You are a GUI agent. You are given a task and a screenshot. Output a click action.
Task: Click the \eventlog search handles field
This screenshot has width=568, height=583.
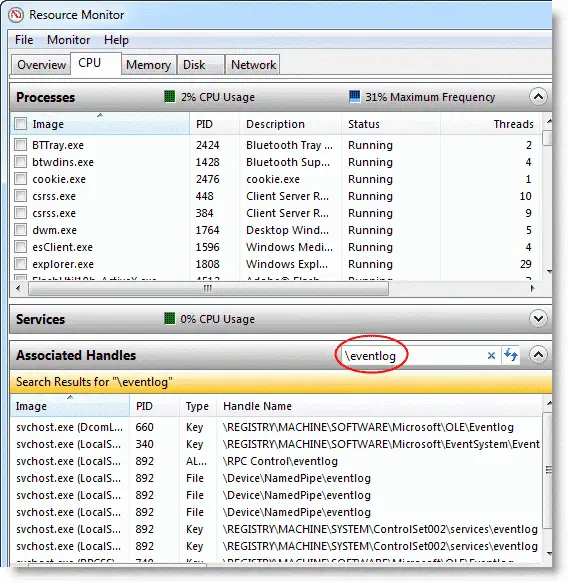point(412,356)
